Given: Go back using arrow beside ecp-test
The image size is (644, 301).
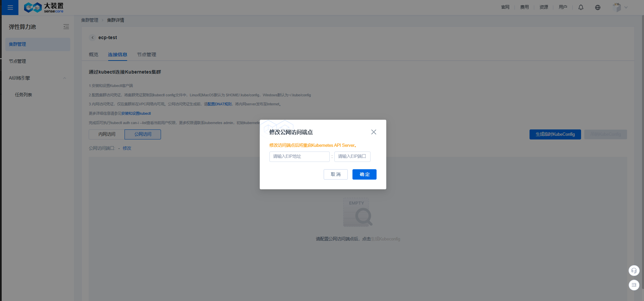Looking at the screenshot, I should [93, 37].
